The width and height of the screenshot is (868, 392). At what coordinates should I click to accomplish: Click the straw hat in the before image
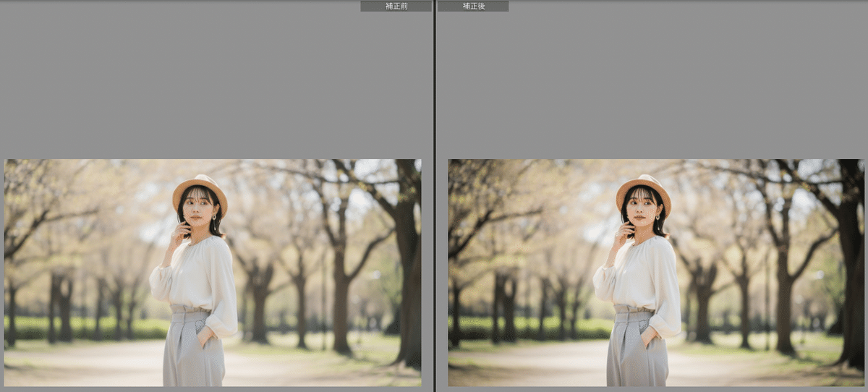coord(199,187)
